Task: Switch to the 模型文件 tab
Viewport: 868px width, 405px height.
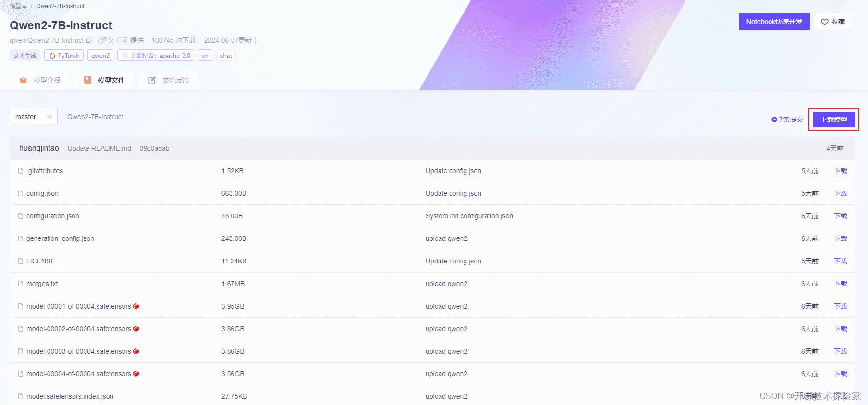Action: (104, 80)
